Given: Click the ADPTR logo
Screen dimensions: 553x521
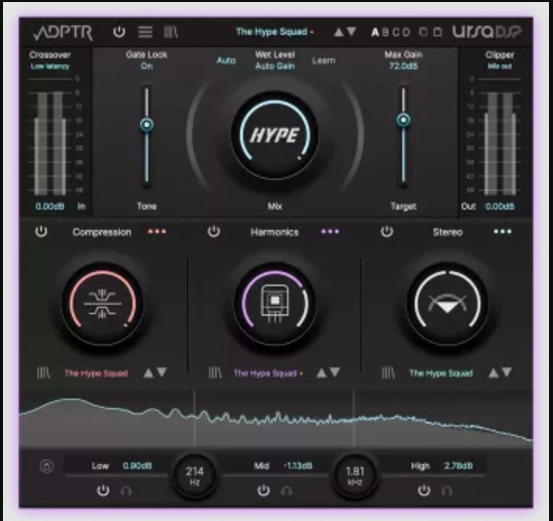Looking at the screenshot, I should click(x=63, y=33).
